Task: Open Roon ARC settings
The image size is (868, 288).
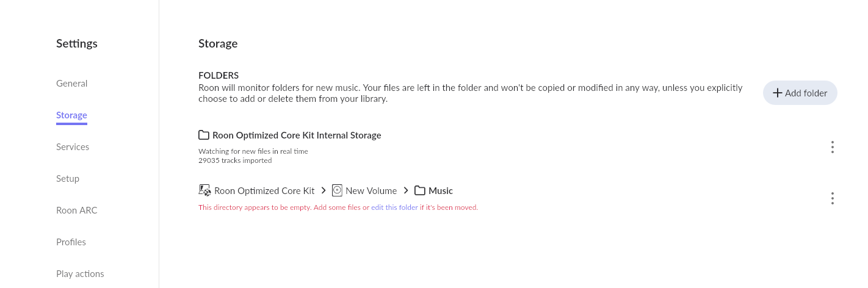Action: coord(77,211)
